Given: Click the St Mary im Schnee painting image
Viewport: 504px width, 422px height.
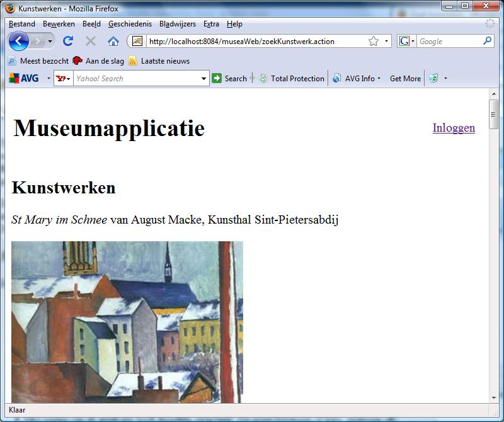Looking at the screenshot, I should tap(127, 321).
